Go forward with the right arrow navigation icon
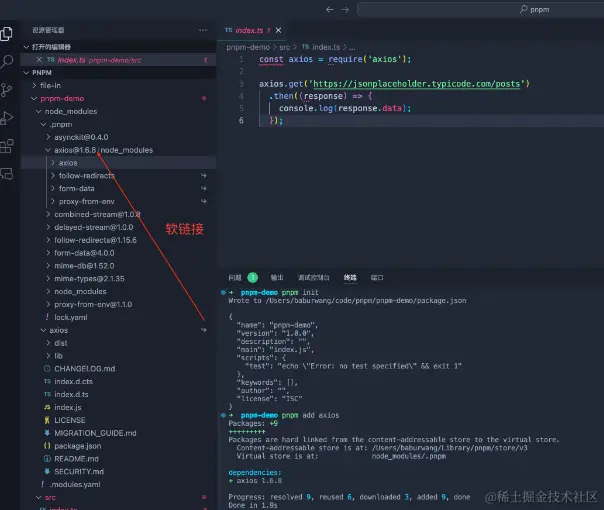The image size is (604, 510). point(345,10)
